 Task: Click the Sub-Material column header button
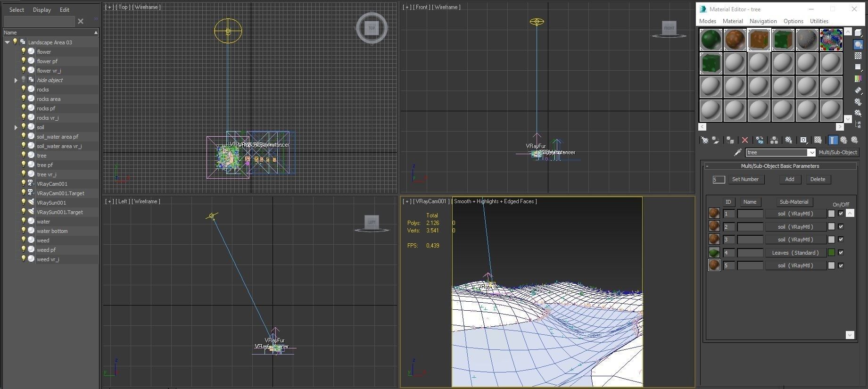(x=794, y=202)
